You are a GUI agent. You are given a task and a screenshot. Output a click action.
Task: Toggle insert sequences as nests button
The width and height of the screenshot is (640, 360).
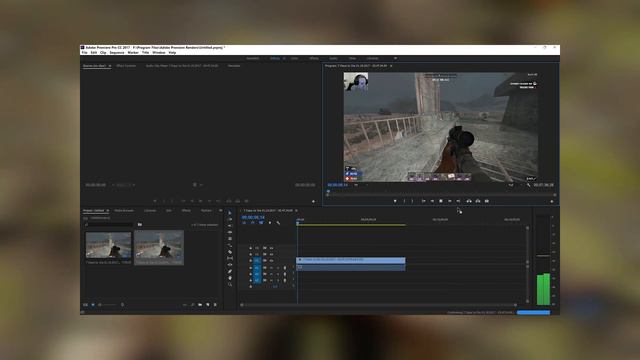(x=244, y=223)
